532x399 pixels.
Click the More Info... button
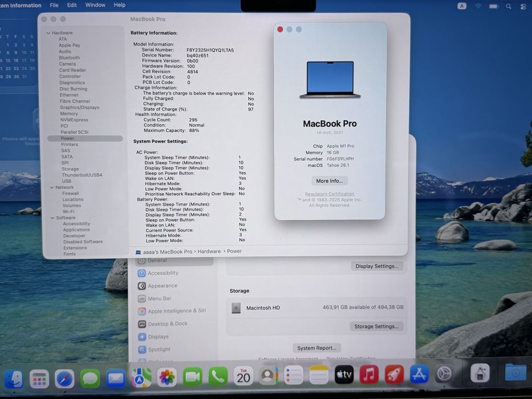[x=330, y=181]
